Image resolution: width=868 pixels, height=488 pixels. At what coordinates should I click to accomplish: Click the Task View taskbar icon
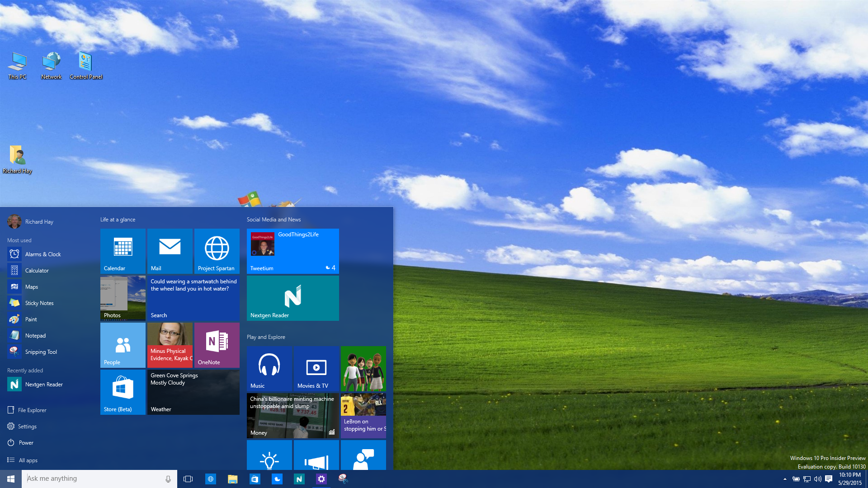tap(188, 479)
